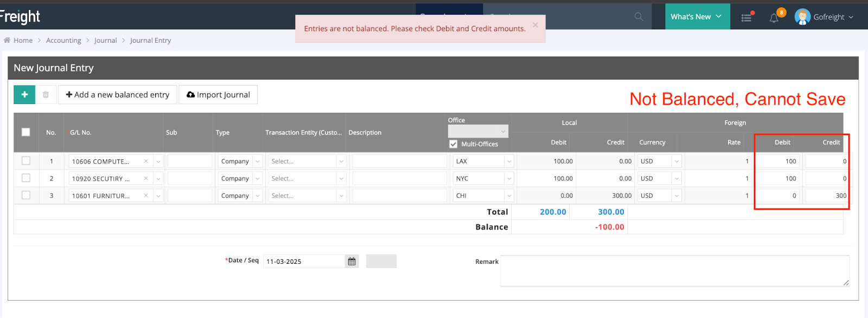Select all rows with header checkbox
Viewport: 868px width, 318px height.
click(25, 132)
